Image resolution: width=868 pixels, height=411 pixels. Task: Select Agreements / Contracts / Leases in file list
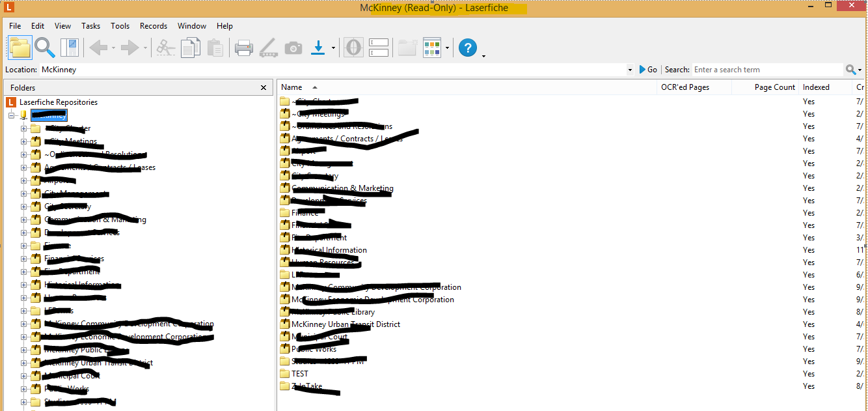347,139
